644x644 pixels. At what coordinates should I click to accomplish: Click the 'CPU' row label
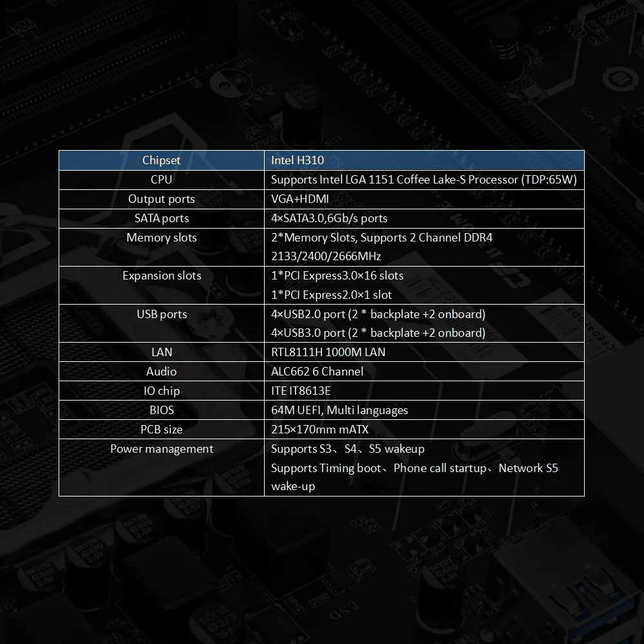click(162, 180)
